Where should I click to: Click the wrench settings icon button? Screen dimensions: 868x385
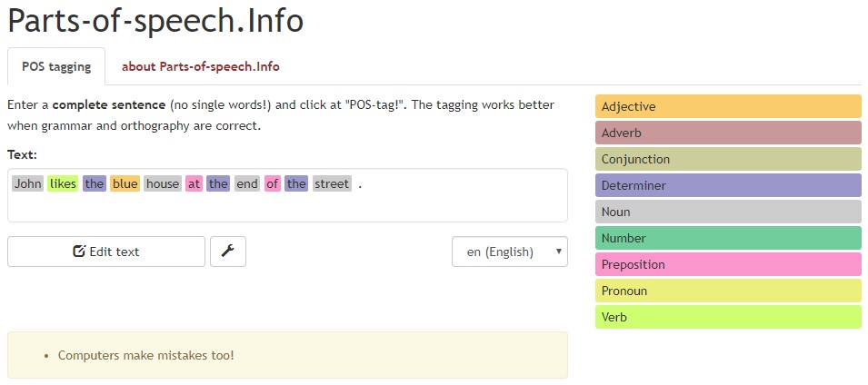[227, 252]
